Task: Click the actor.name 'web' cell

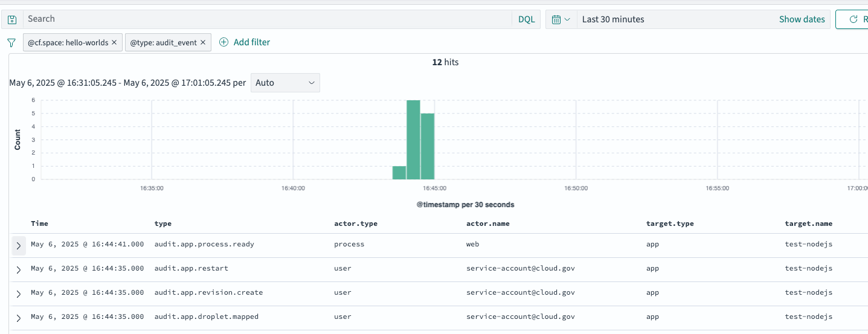Action: (x=473, y=245)
